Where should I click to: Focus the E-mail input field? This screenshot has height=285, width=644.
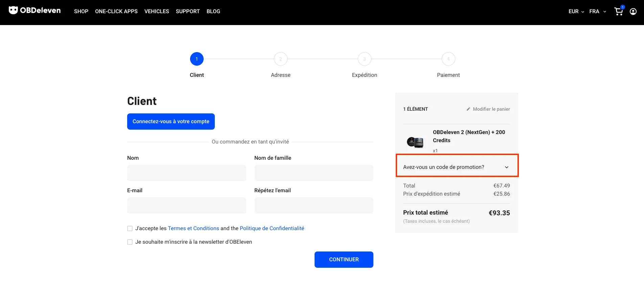click(187, 205)
